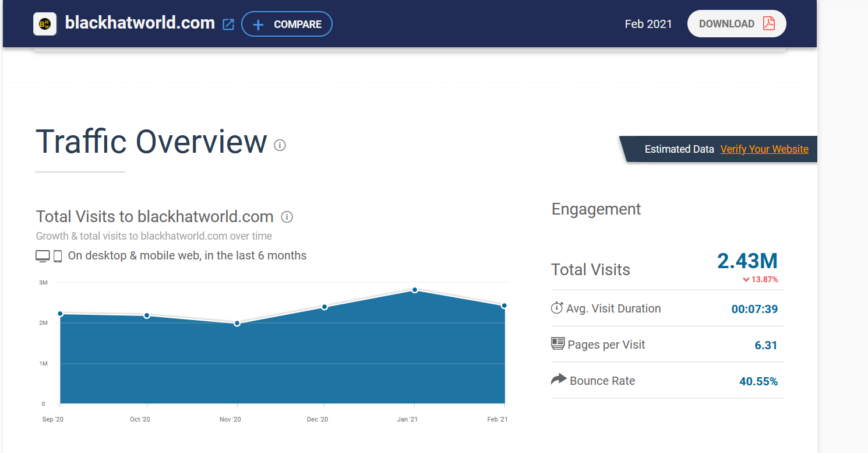Open the Verify Your Website link

click(764, 149)
